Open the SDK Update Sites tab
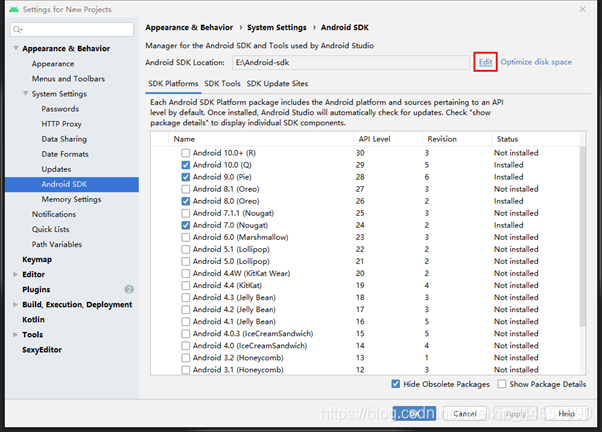This screenshot has height=432, width=602. [x=277, y=84]
